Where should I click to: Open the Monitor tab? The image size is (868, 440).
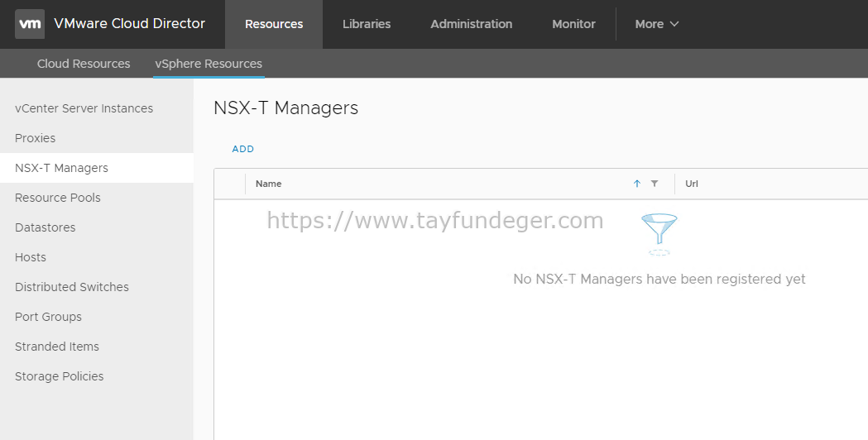573,24
